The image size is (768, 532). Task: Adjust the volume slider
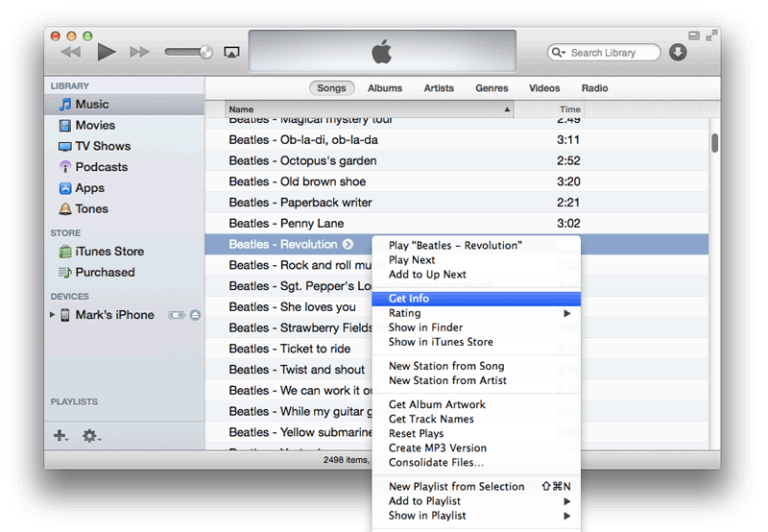(188, 52)
